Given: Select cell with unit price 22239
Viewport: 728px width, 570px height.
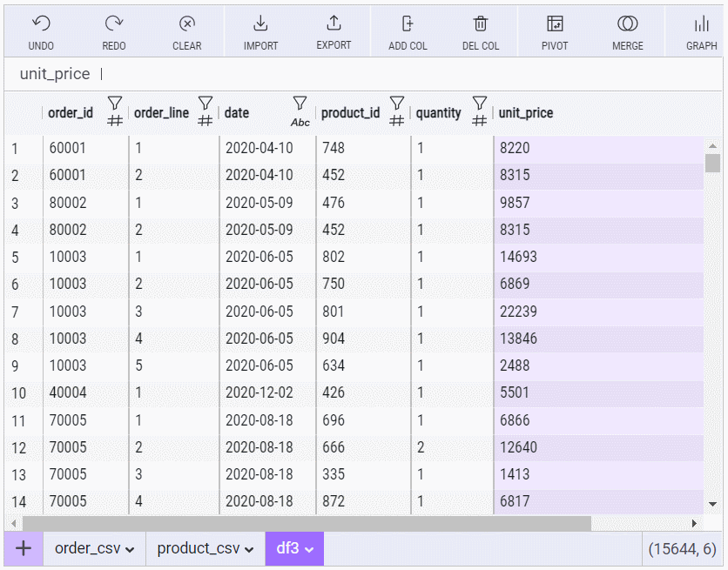Looking at the screenshot, I should (x=518, y=312).
